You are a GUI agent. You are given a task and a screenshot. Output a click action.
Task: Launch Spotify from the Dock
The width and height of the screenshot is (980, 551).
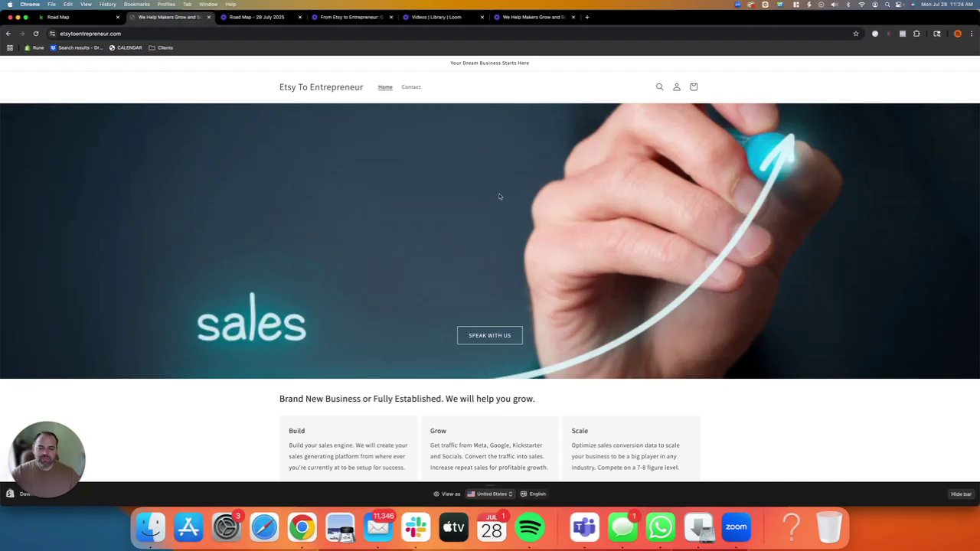[530, 527]
